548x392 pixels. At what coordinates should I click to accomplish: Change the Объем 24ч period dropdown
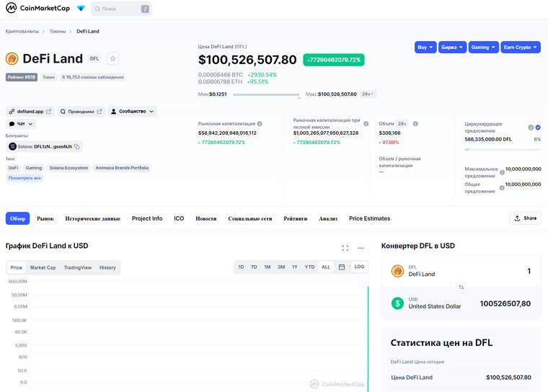(402, 124)
